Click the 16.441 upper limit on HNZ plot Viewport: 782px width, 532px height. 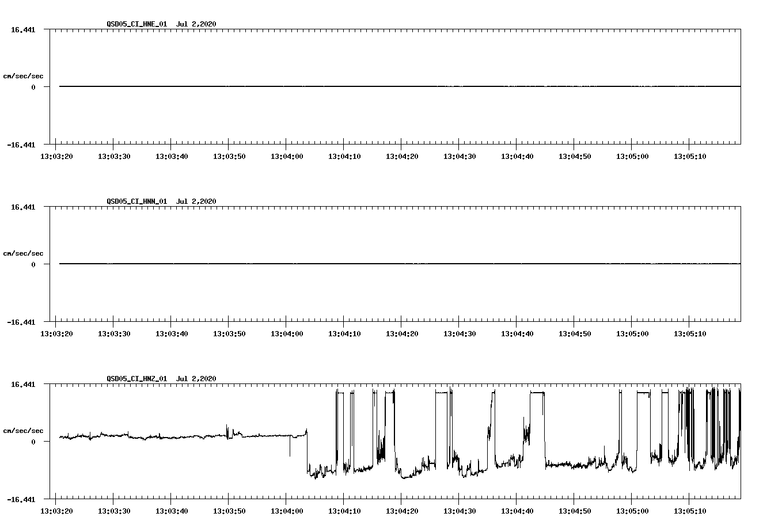coord(23,384)
